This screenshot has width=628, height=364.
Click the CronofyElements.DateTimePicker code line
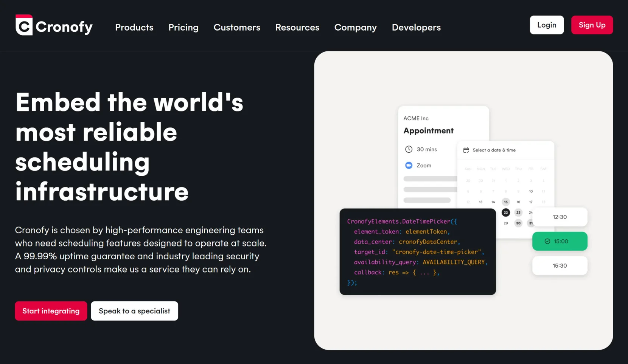[x=402, y=221]
